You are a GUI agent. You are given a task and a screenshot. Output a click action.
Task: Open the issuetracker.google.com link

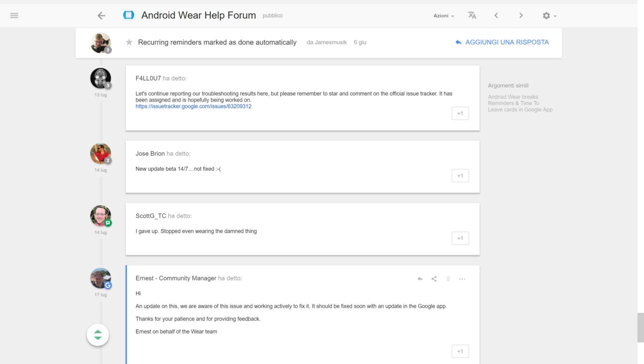coord(193,106)
